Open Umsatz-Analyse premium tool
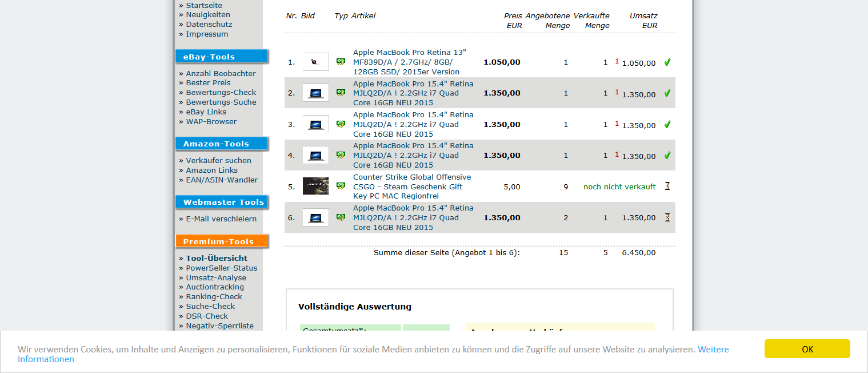This screenshot has width=868, height=373. click(216, 278)
